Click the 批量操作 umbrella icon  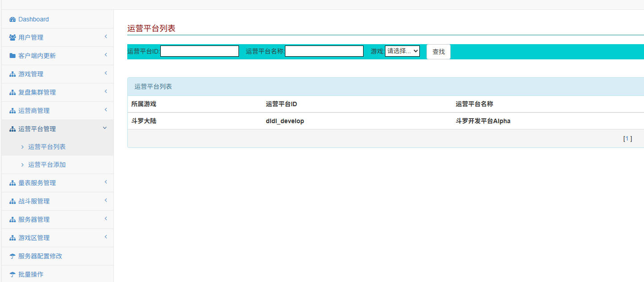click(x=13, y=275)
